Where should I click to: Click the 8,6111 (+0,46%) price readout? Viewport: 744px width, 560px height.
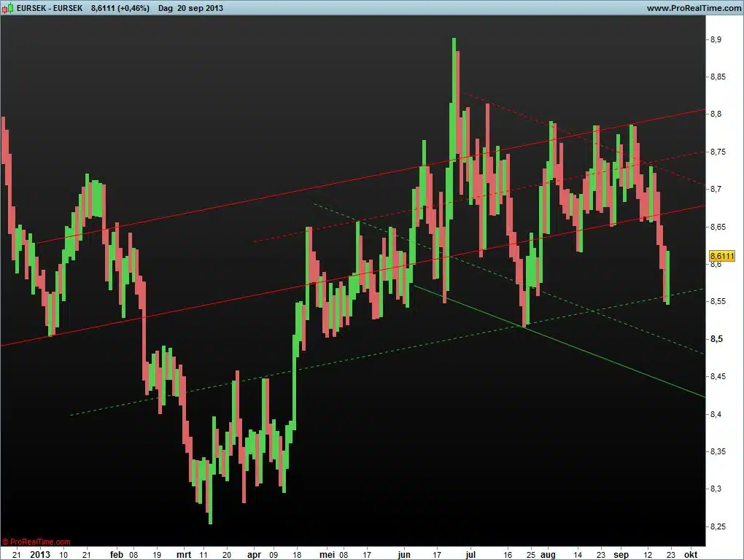point(120,8)
